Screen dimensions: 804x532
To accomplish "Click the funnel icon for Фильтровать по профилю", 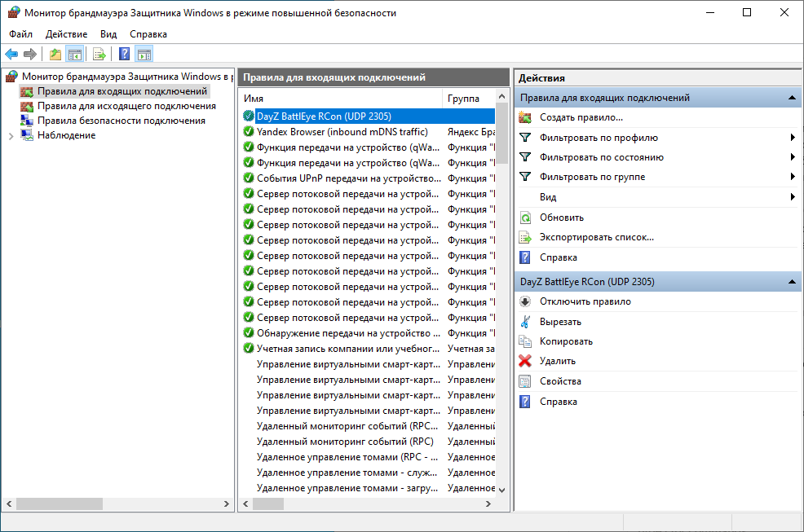I will (525, 138).
